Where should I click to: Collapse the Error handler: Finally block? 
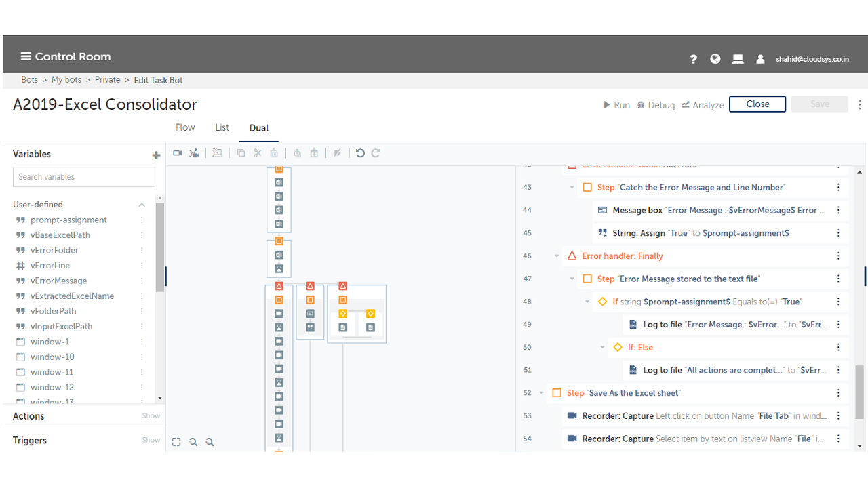tap(557, 256)
